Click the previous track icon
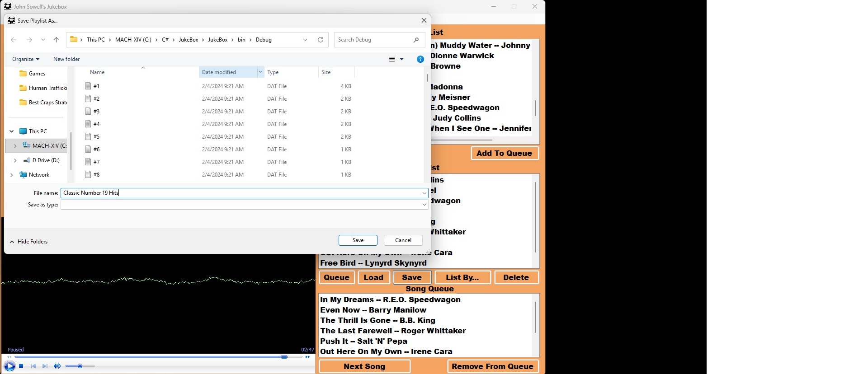 tap(33, 366)
